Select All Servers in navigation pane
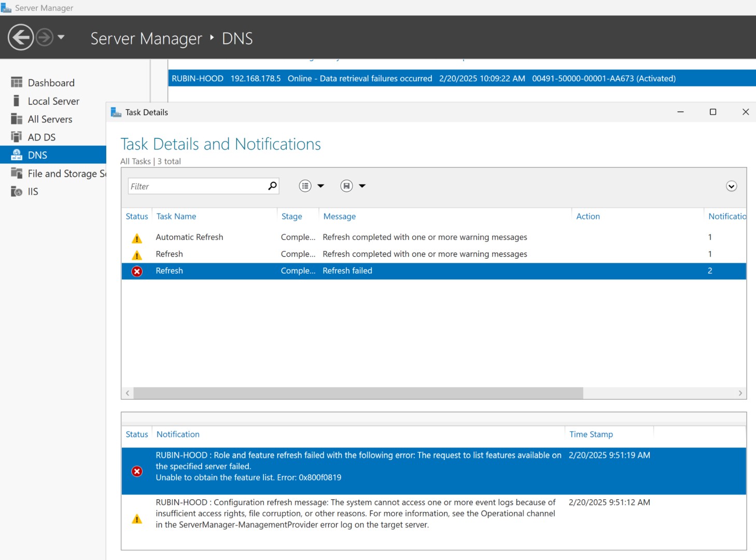The image size is (756, 560). click(x=50, y=119)
